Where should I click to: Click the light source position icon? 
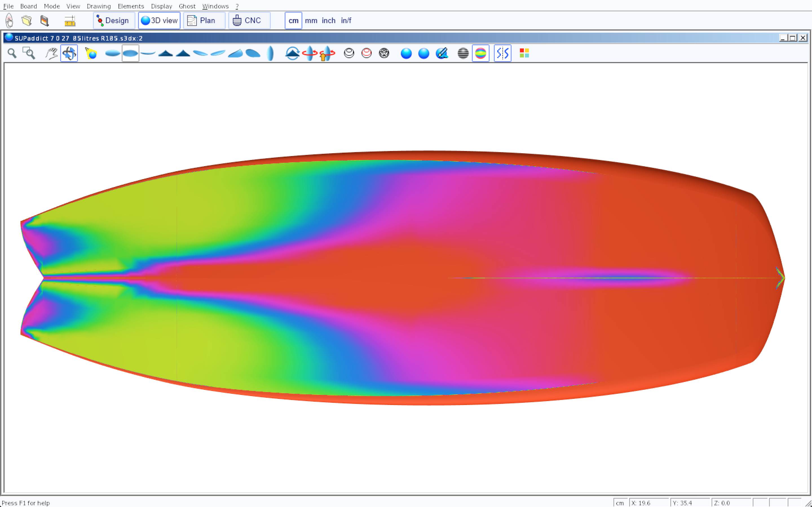tap(91, 53)
